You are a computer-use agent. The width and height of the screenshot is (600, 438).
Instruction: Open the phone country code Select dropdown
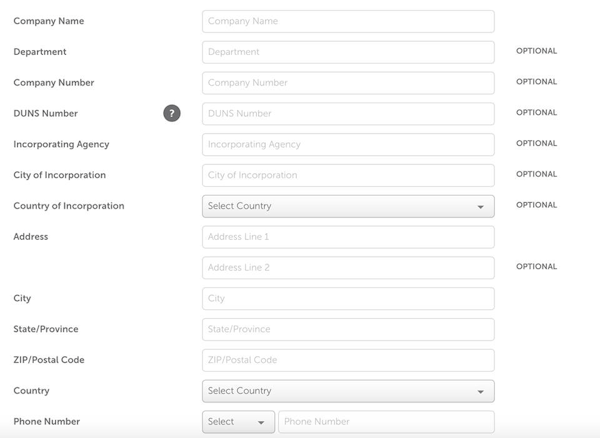click(x=238, y=422)
